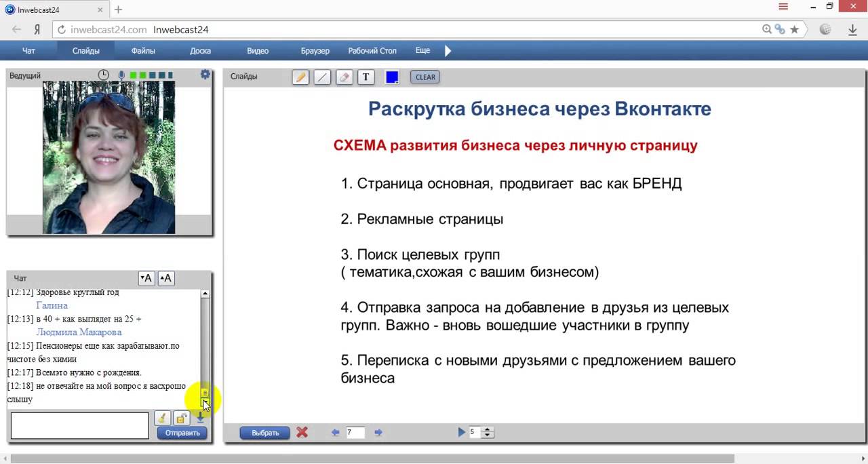Click browser back arrow
This screenshot has height=464, width=868.
[x=17, y=30]
